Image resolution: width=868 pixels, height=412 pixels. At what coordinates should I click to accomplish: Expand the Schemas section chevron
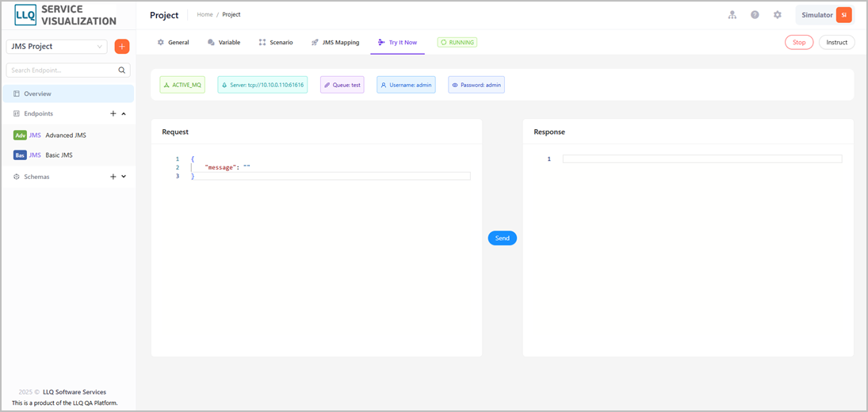coord(124,177)
